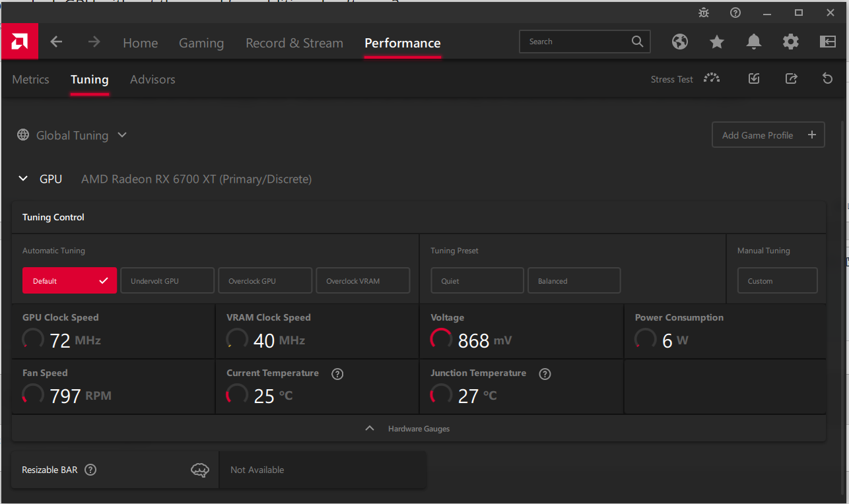
Task: Click the Stress Test label
Action: [x=672, y=79]
